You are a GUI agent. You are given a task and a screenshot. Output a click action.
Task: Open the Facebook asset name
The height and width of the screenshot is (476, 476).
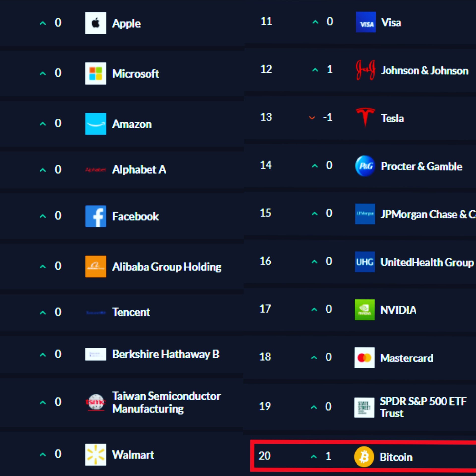135,216
